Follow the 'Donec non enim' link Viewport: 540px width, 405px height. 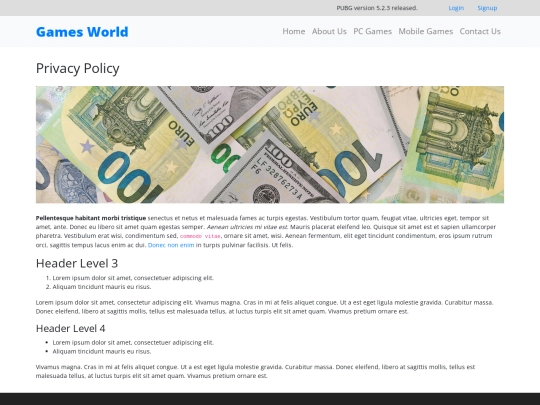coord(171,245)
